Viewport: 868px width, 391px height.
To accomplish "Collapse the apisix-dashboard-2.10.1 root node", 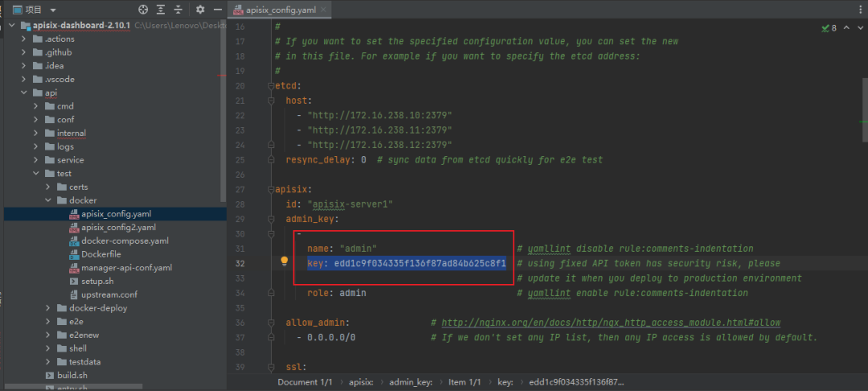I will [11, 26].
